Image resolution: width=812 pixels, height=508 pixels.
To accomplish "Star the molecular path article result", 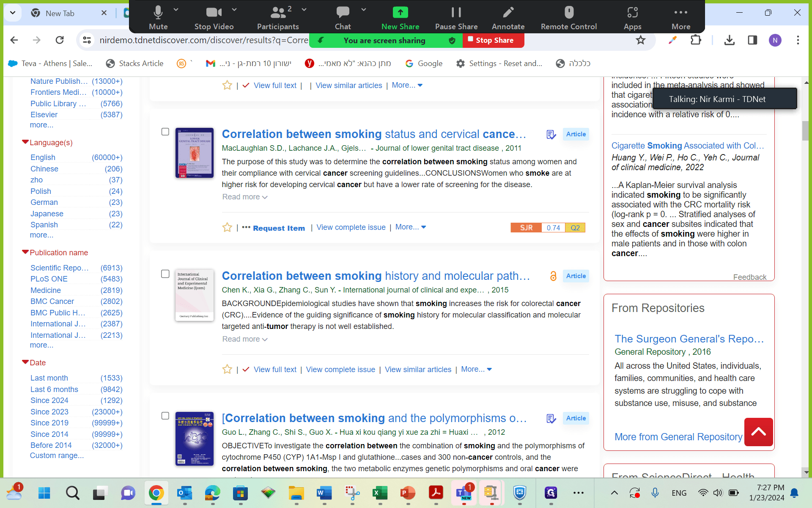I will coord(227,369).
